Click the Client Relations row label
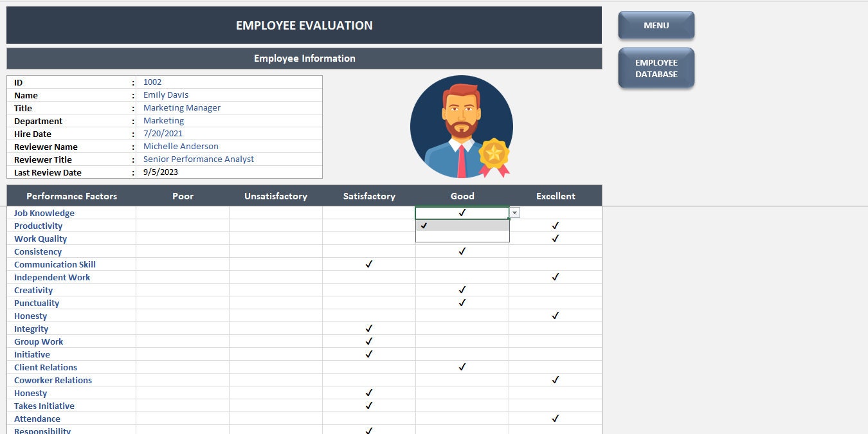868x434 pixels. coord(46,367)
